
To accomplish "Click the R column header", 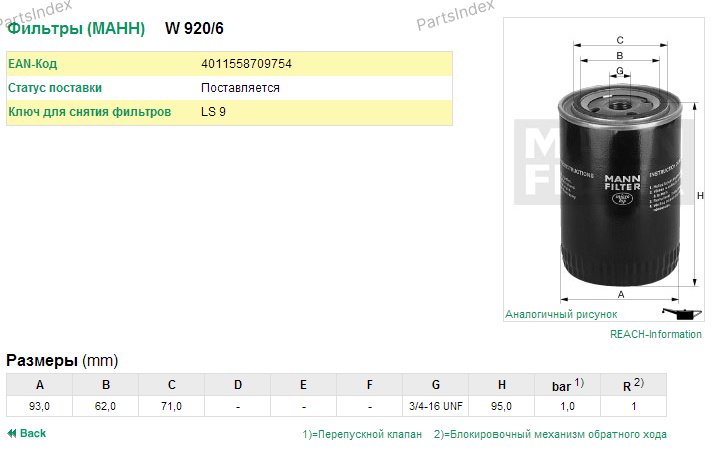I will 633,385.
